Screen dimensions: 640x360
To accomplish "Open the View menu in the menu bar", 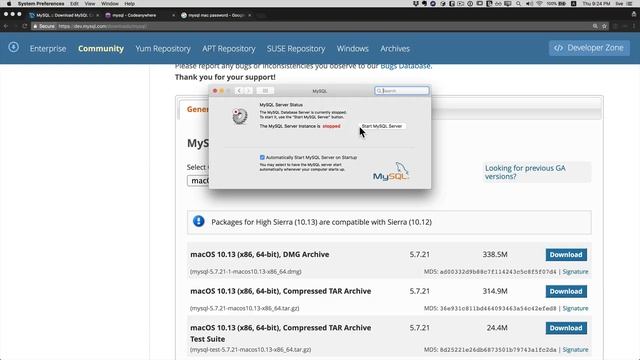I will (90, 3).
